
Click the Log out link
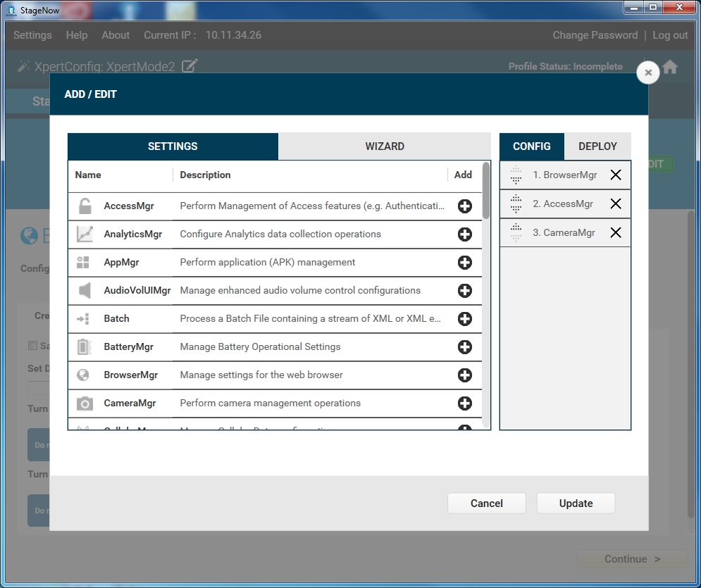pyautogui.click(x=670, y=35)
